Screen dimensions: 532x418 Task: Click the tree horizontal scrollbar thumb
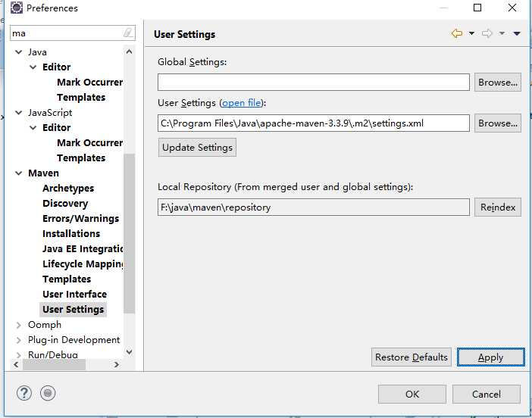[54, 365]
